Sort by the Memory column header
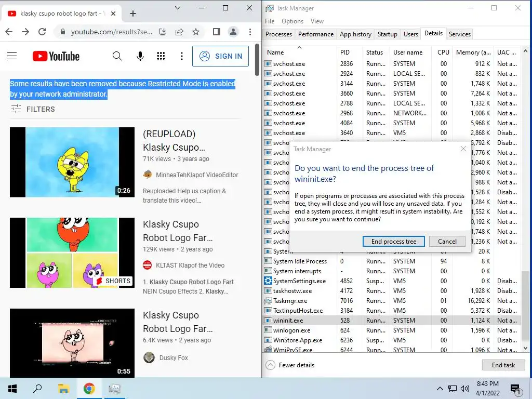The width and height of the screenshot is (532, 399). click(x=473, y=52)
